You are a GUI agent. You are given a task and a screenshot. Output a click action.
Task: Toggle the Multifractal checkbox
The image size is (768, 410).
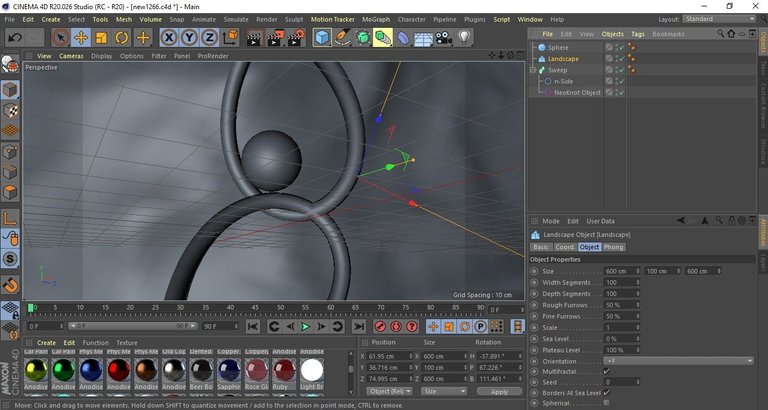pyautogui.click(x=606, y=371)
